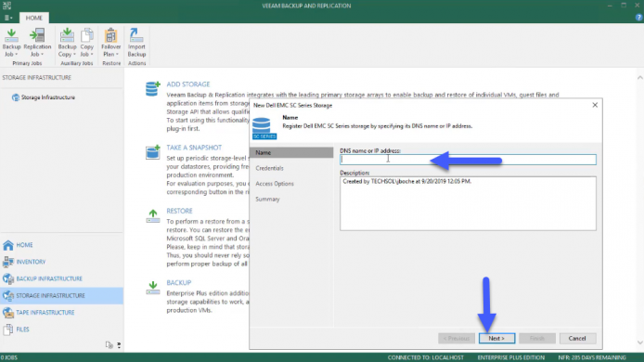Click the '0 JOBS' status bar text
Screen dimensions: 644x362
point(9,357)
